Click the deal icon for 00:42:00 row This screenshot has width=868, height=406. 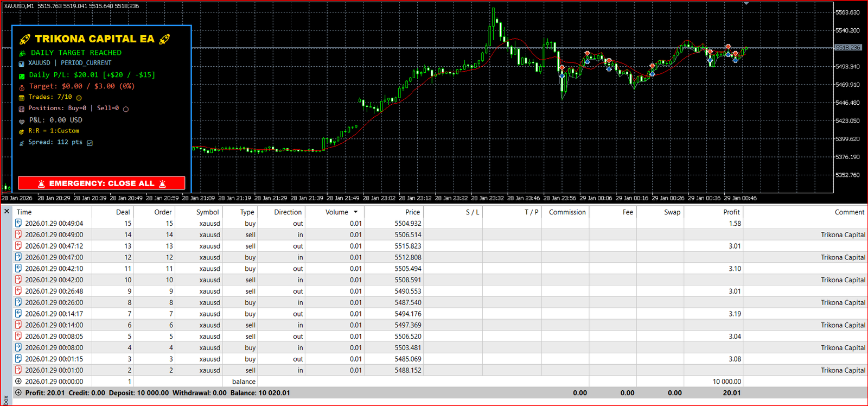18,280
